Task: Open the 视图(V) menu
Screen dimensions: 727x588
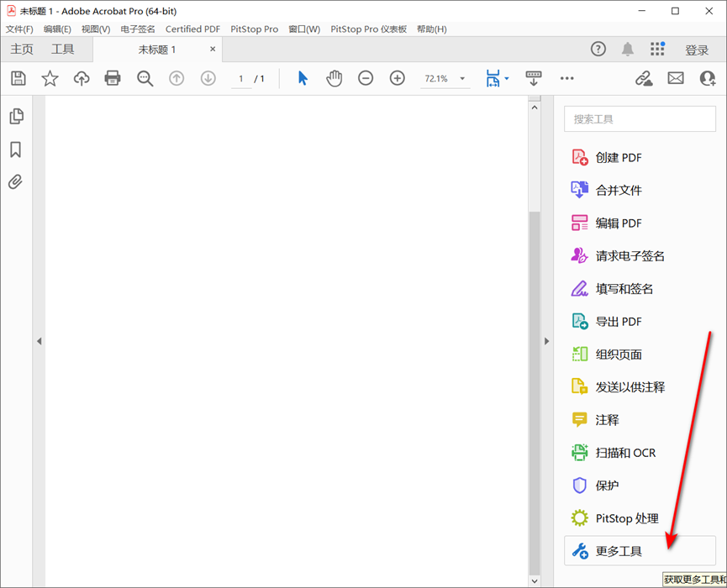Action: pyautogui.click(x=96, y=29)
